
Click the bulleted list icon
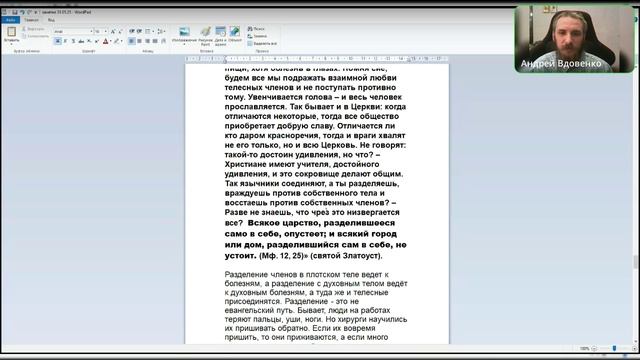(147, 31)
